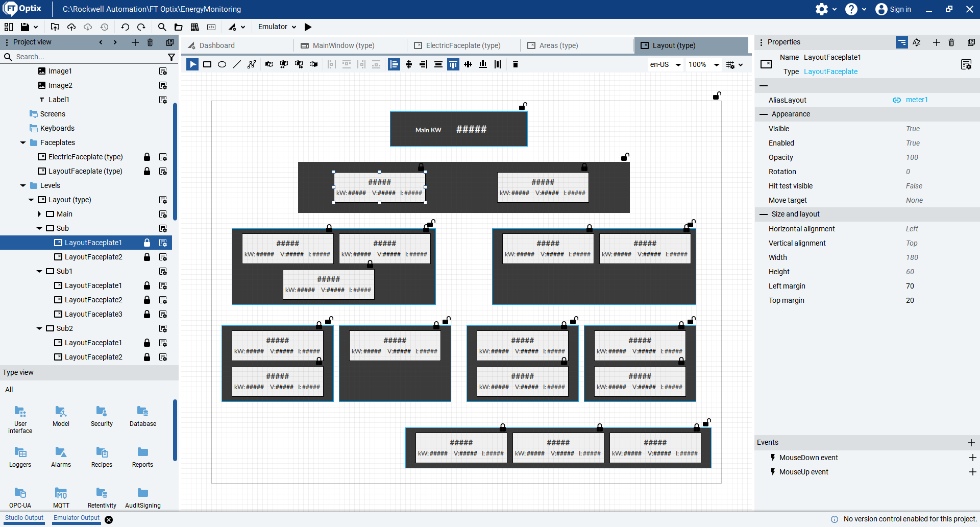Open the ElectricFaceplate (type) tab

point(463,45)
